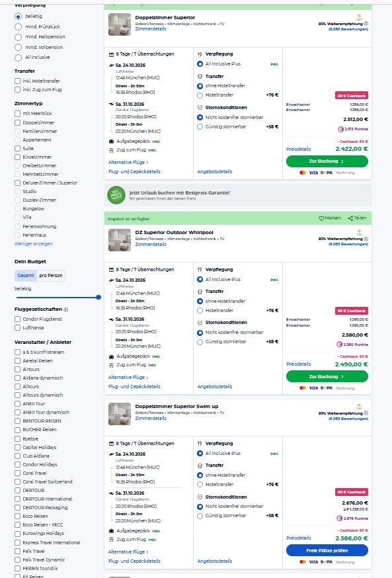
Task: Open Preisdetails for 2.490,00 € offer
Action: tap(298, 364)
